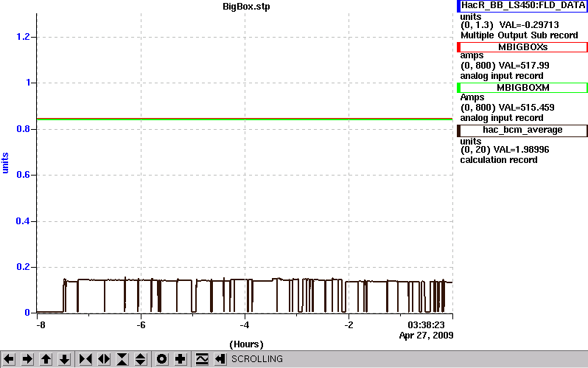Click the SCROLLING status label
The height and width of the screenshot is (368, 588).
coord(257,359)
